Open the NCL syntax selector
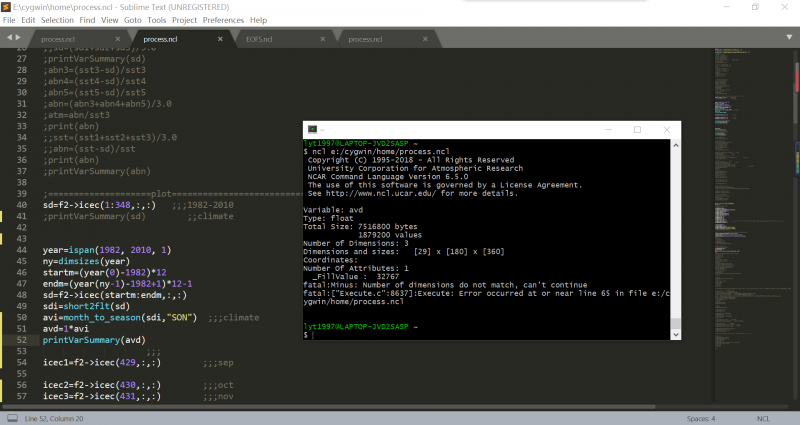 point(763,418)
